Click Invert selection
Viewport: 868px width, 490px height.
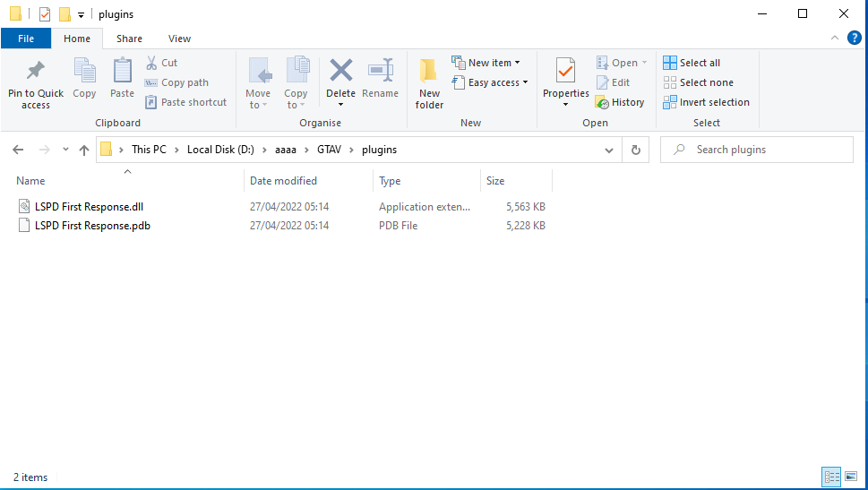[707, 102]
